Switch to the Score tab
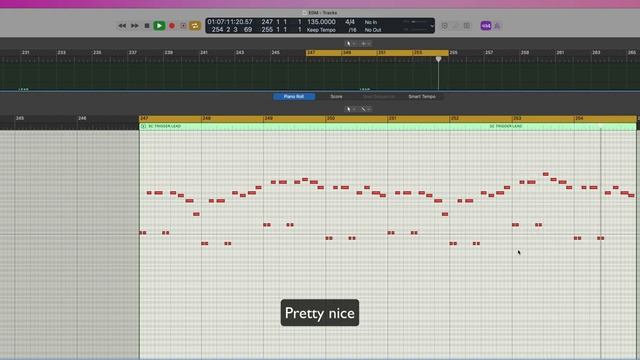This screenshot has width=640, height=360. click(336, 97)
